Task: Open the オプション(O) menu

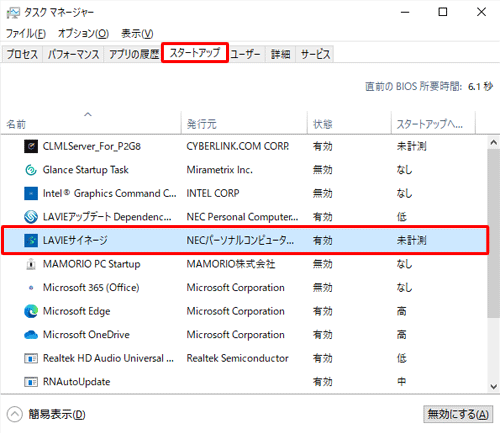Action: click(83, 34)
